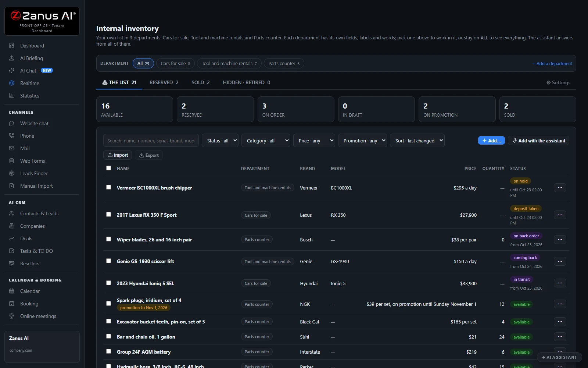Click Add with the assistant
The image size is (588, 368).
point(539,141)
